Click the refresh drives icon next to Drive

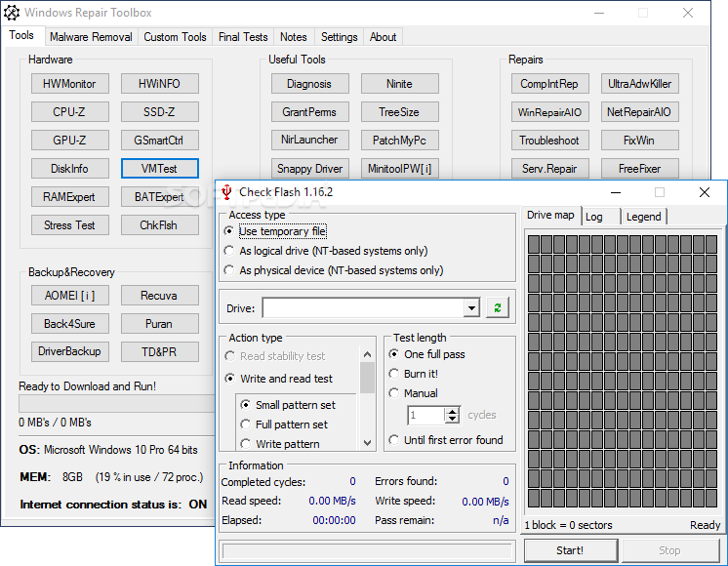(498, 307)
